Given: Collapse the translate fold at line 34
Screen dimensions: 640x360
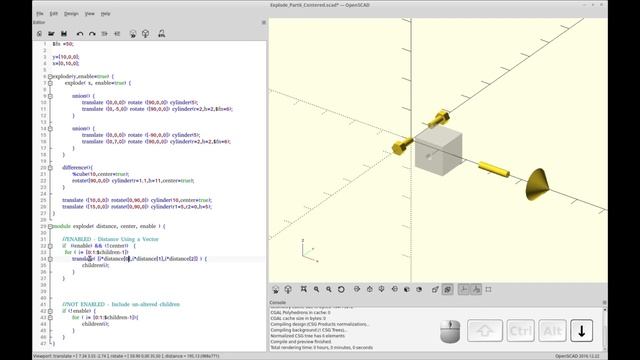Looking at the screenshot, I should click(50, 259).
